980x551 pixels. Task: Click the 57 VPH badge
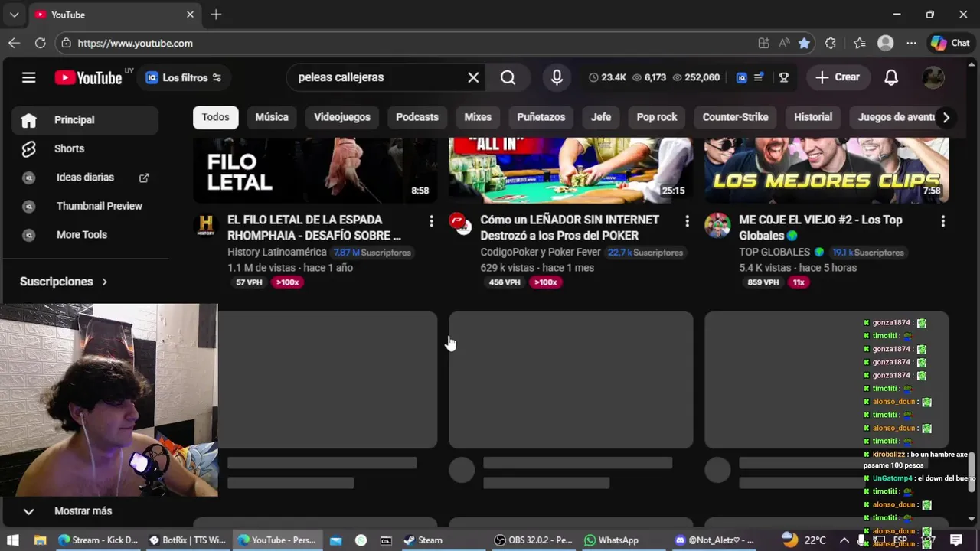tap(249, 282)
